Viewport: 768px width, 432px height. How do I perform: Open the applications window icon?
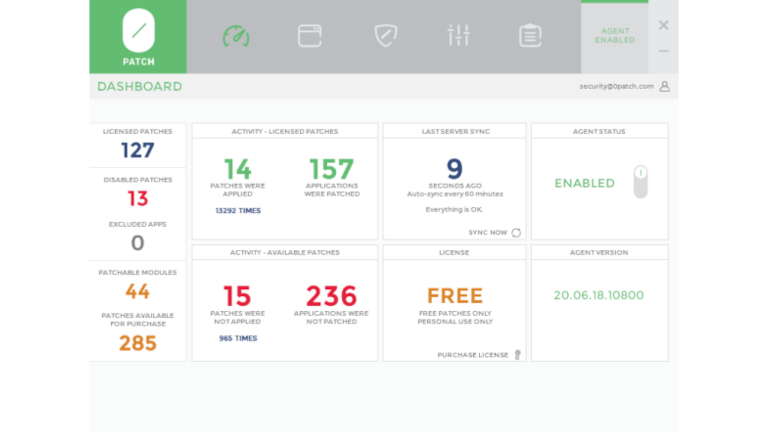pyautogui.click(x=310, y=36)
